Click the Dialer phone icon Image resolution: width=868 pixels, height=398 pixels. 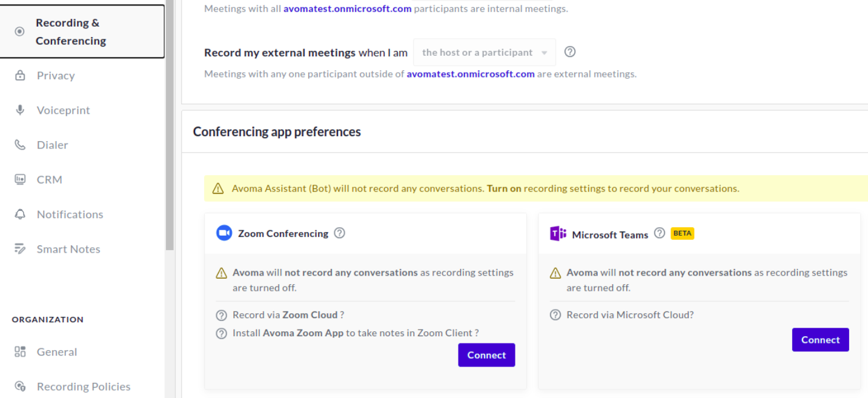(x=20, y=145)
